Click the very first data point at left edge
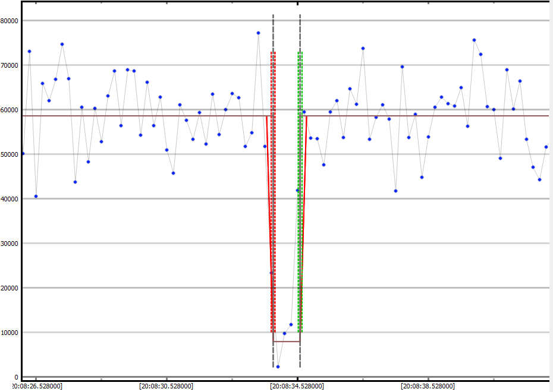 [x=23, y=153]
